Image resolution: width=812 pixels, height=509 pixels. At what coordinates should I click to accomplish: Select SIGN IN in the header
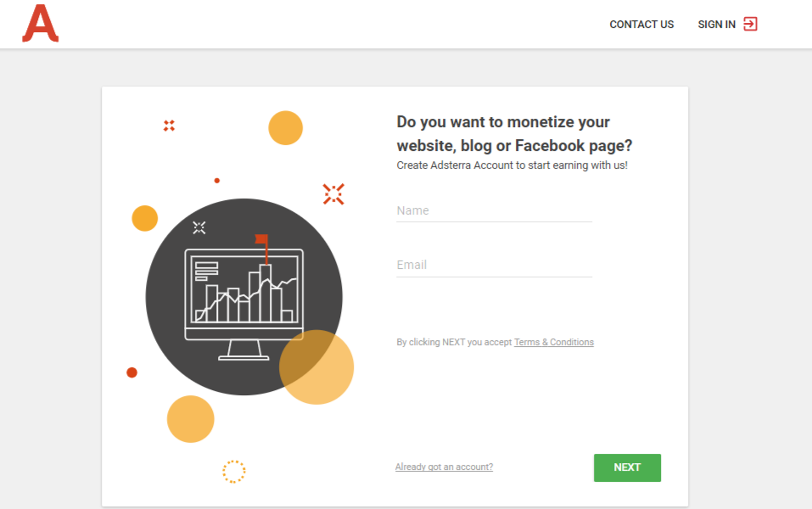(x=716, y=25)
